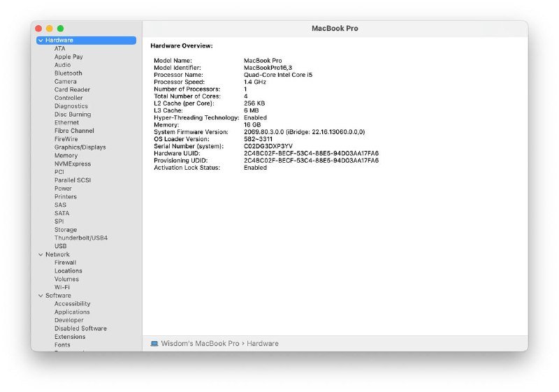Click the model identifier MacBookPro16,3

(268, 68)
